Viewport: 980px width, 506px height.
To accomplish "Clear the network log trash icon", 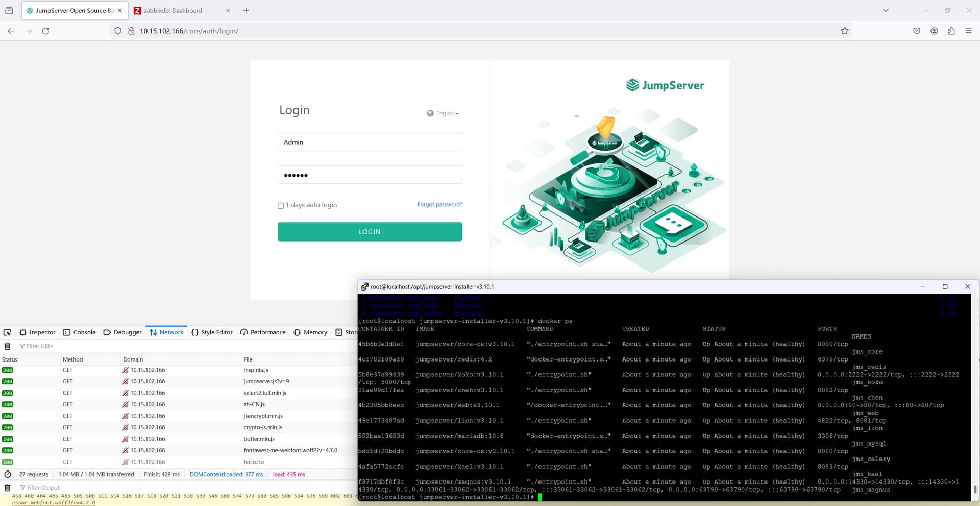I will pos(7,346).
